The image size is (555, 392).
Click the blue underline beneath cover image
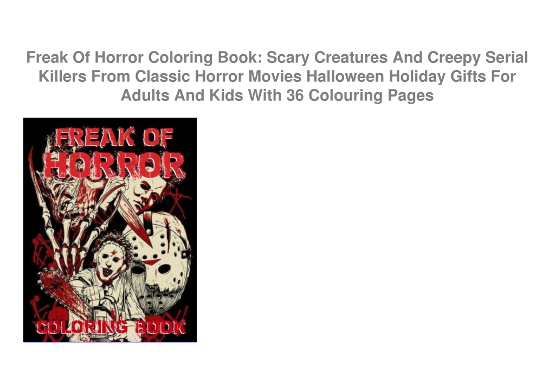(109, 343)
